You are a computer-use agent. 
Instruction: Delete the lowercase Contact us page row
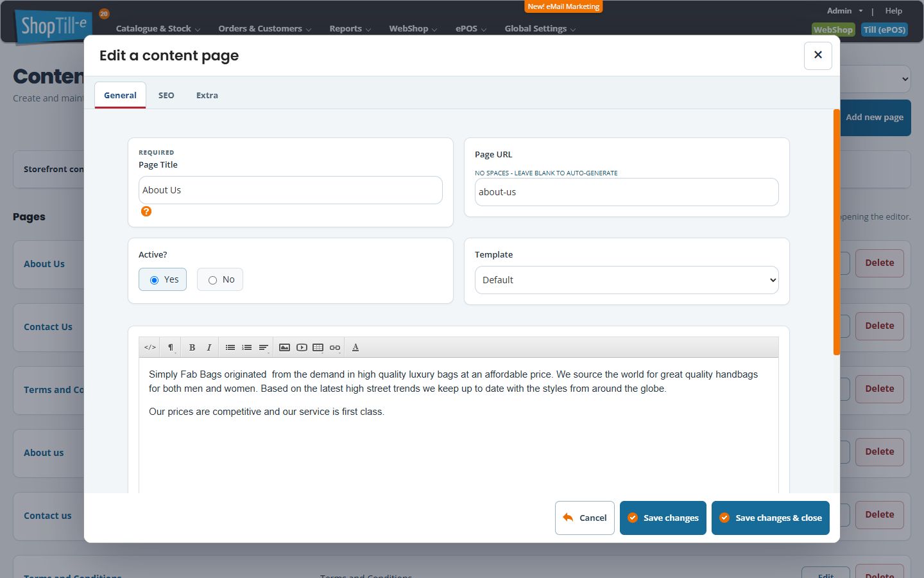879,514
